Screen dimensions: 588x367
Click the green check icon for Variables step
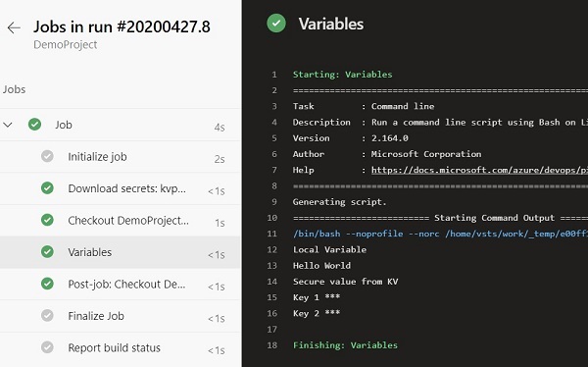coord(47,251)
